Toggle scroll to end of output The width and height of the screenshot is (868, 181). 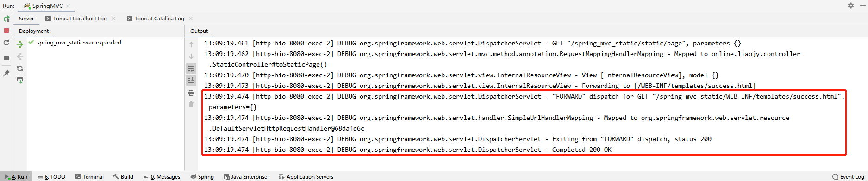[191, 81]
